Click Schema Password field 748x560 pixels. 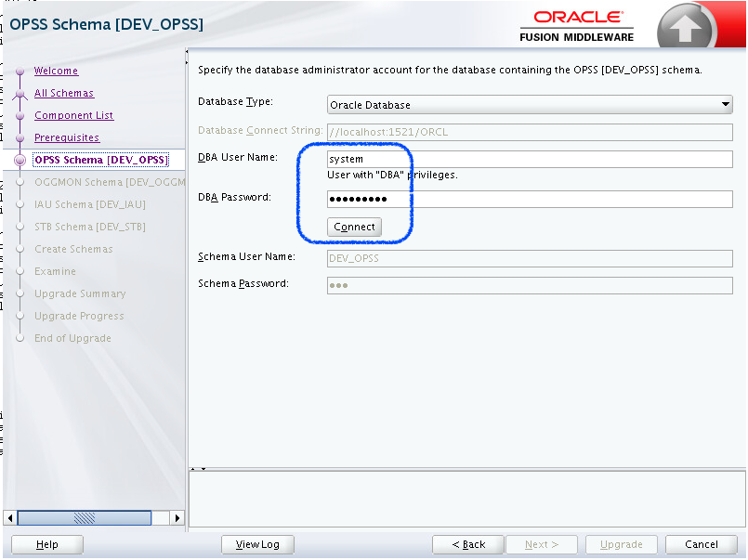[530, 285]
